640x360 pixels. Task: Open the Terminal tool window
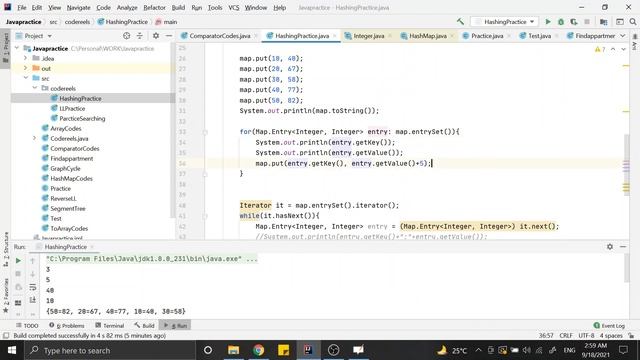109,325
